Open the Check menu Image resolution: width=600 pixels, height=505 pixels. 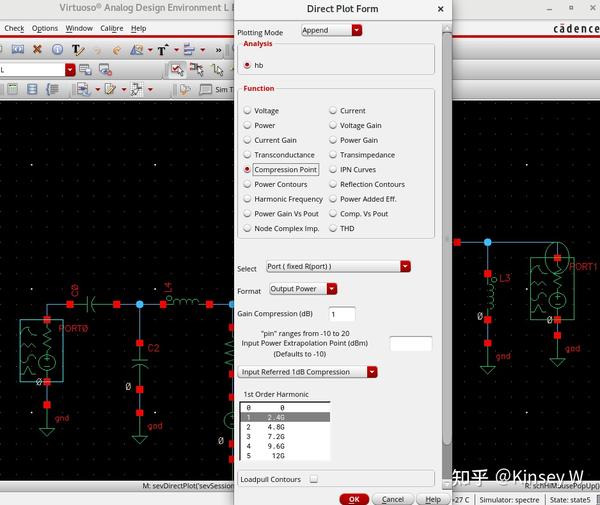[14, 28]
